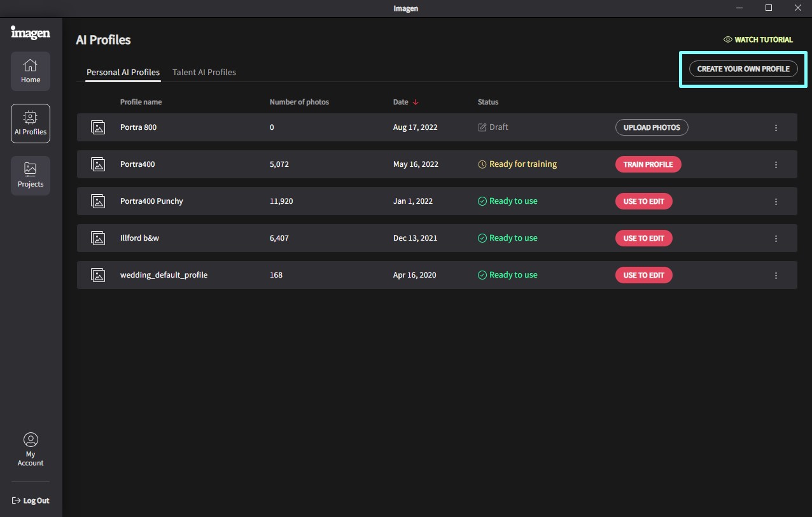Switch to the Talent AI Profiles tab

tap(204, 73)
